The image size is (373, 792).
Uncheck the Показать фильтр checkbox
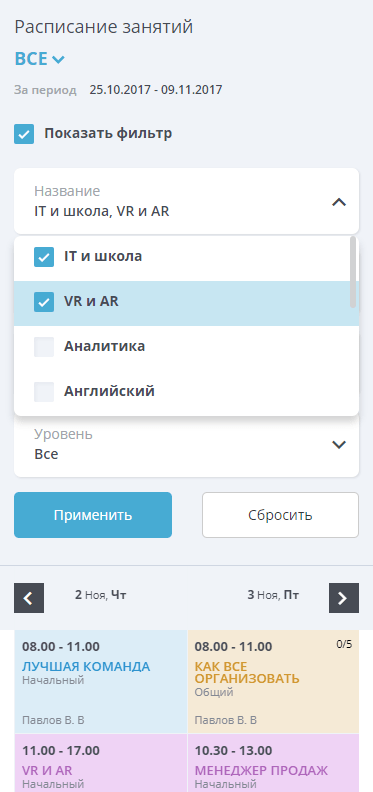(24, 134)
